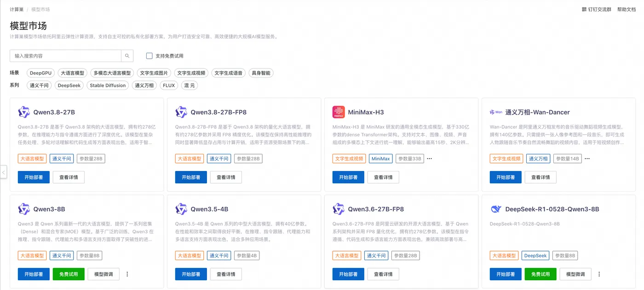
Task: Start deploying Qwen3.6-27B-FP8
Action: [x=348, y=274]
